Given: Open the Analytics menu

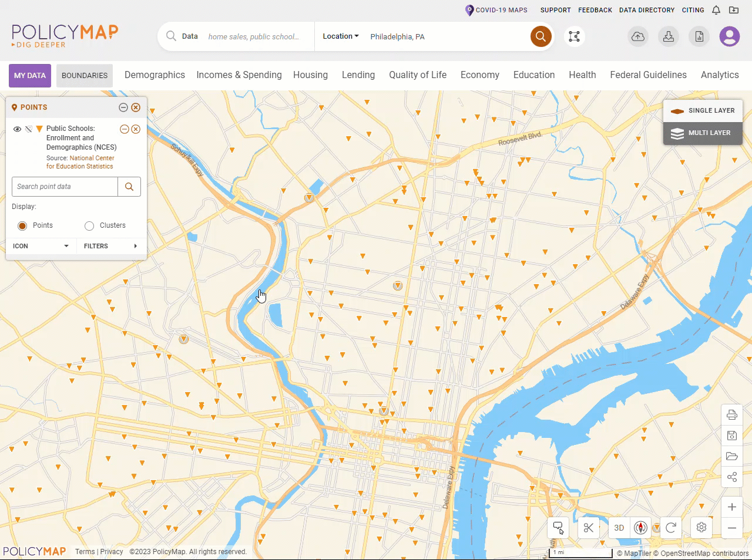Looking at the screenshot, I should point(720,75).
